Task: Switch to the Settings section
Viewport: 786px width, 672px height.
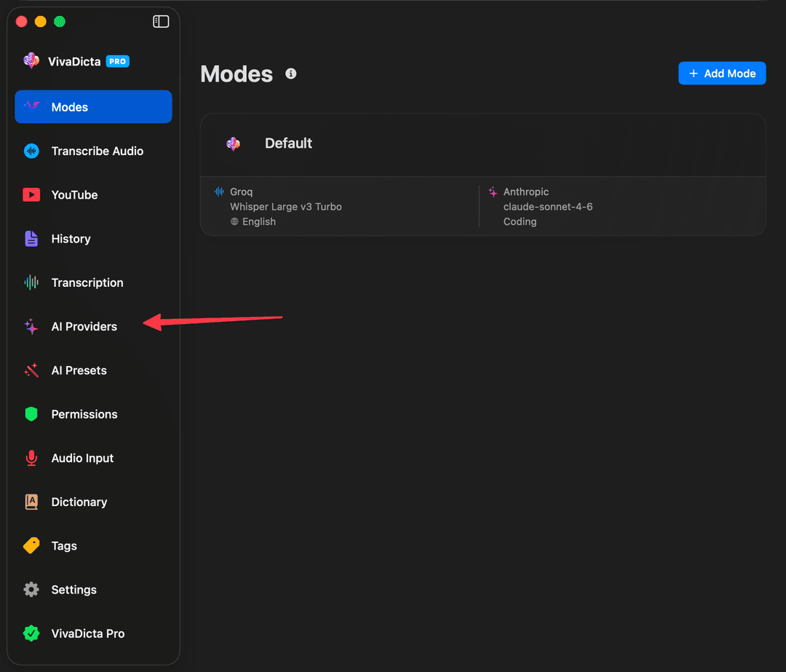Action: (x=74, y=589)
